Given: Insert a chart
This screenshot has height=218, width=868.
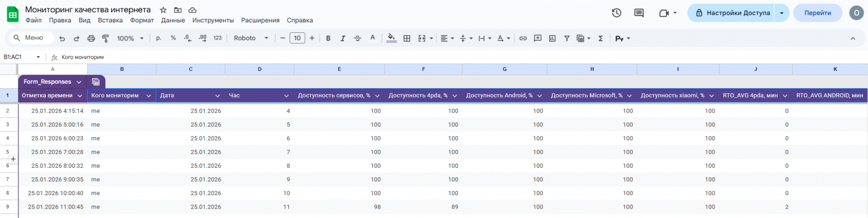Looking at the screenshot, I should tap(553, 38).
